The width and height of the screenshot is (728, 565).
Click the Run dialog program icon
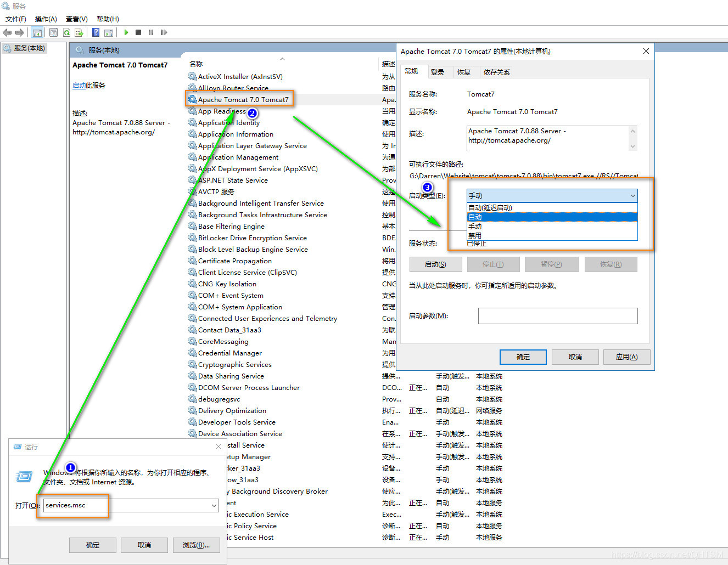[x=24, y=476]
